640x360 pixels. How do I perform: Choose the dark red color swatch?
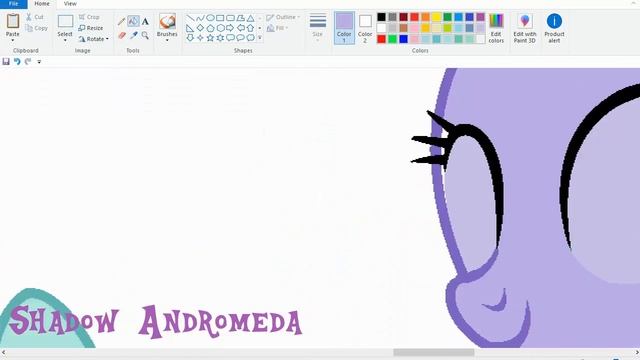[403, 17]
